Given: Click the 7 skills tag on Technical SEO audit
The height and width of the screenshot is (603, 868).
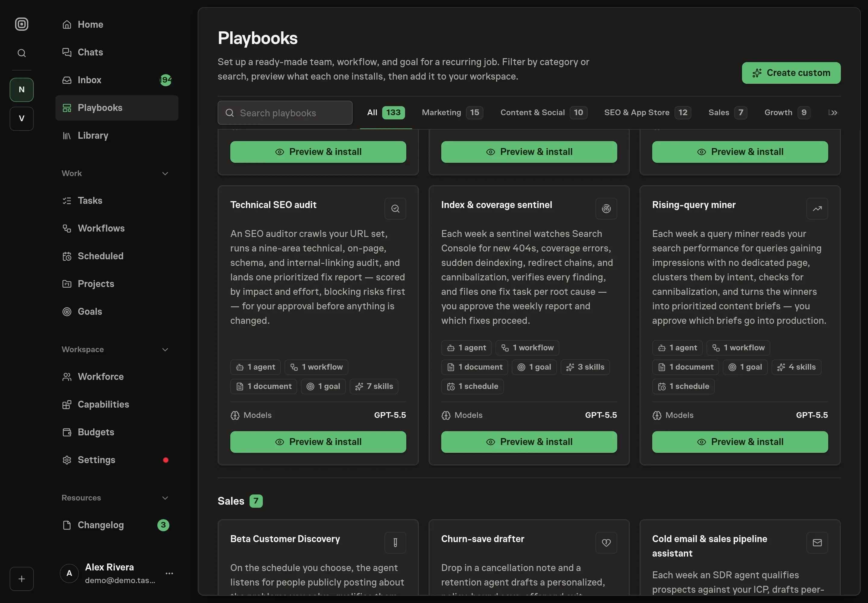Looking at the screenshot, I should coord(374,387).
